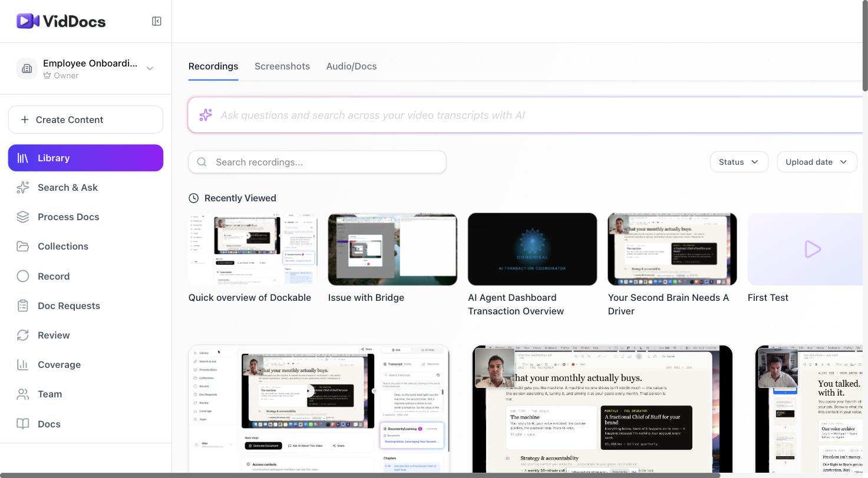Click the Employee Onboarding workspace name

[90, 63]
